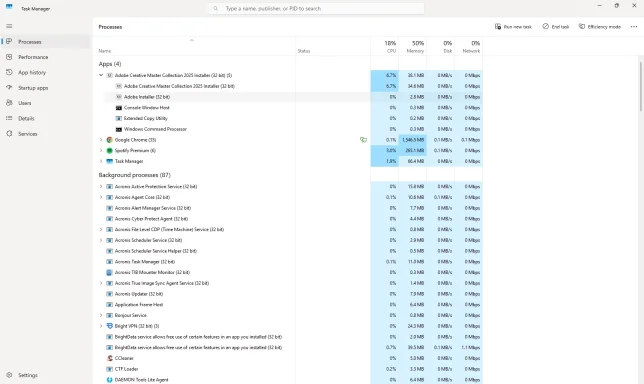Click the Task Manager title bar icon
This screenshot has height=384, width=644.
click(x=9, y=8)
